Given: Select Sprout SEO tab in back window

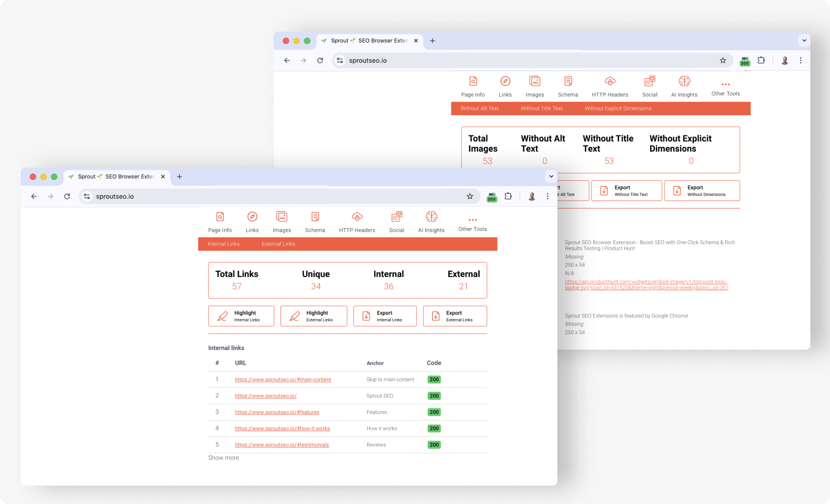Looking at the screenshot, I should point(369,41).
